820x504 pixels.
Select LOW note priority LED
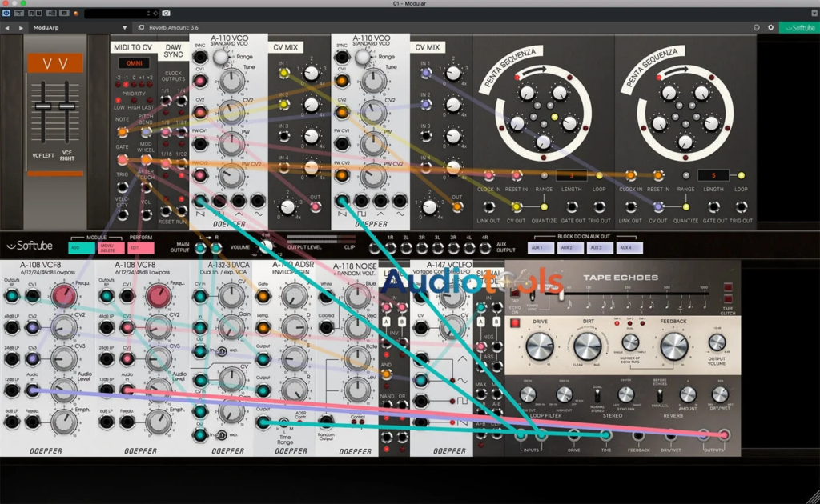click(119, 101)
